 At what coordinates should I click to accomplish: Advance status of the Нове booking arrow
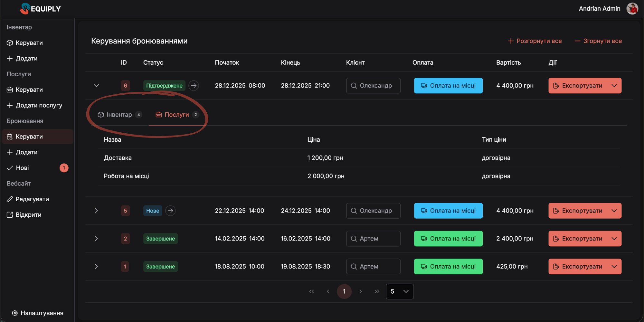[x=170, y=211]
